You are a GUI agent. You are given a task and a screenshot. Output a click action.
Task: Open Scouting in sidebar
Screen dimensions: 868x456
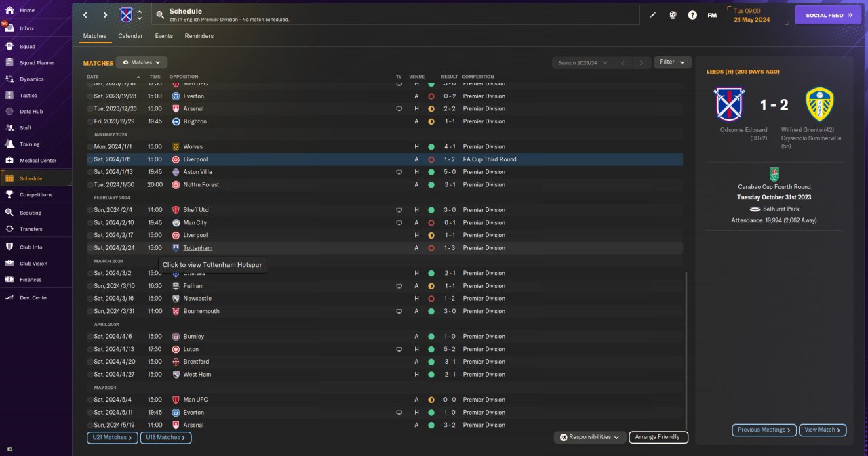[31, 213]
